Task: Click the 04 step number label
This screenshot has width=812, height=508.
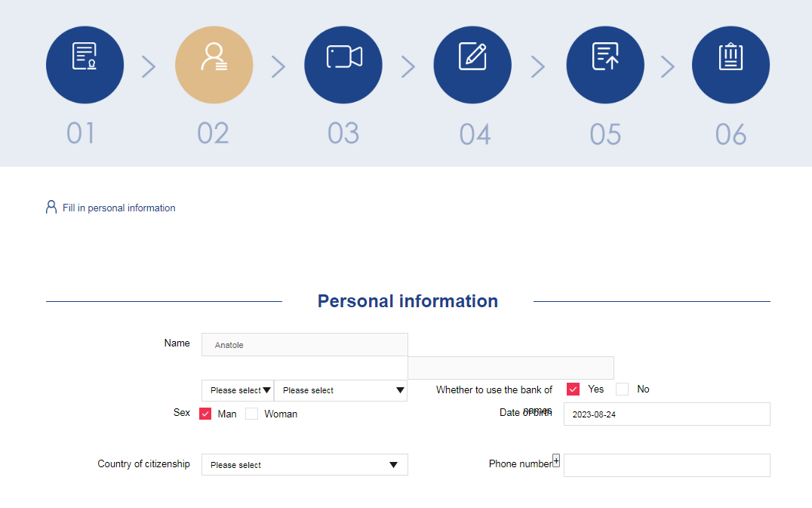Action: coord(475,134)
